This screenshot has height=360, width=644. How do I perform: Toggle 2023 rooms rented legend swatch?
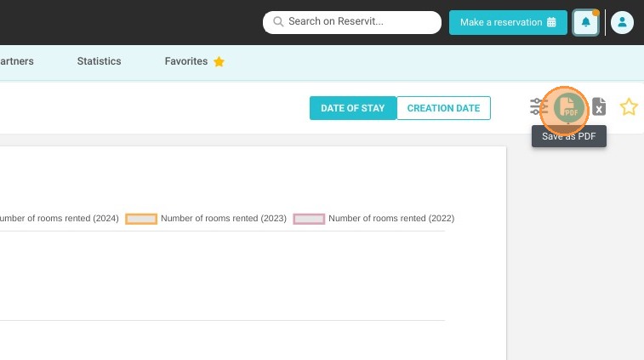[x=141, y=219]
